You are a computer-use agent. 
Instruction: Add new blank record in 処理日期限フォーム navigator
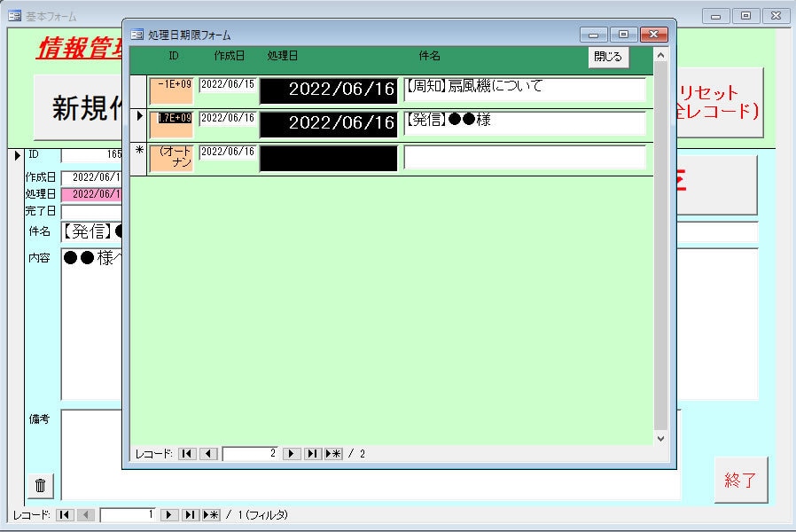click(333, 453)
